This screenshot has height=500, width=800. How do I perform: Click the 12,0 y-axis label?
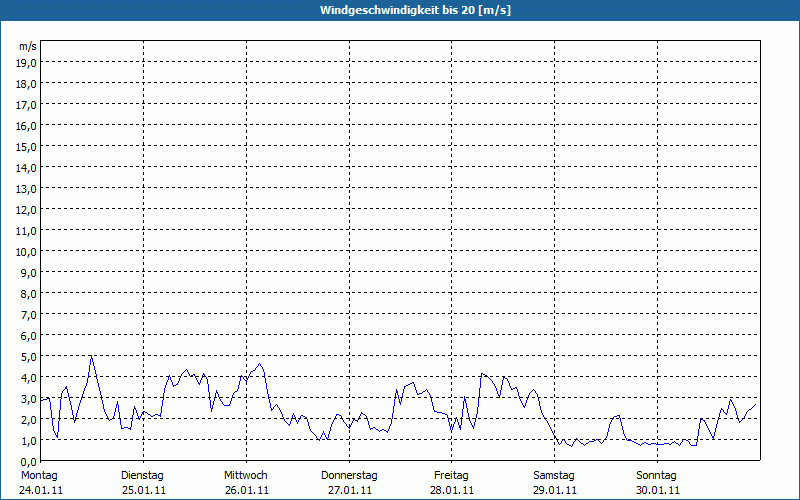click(x=26, y=210)
